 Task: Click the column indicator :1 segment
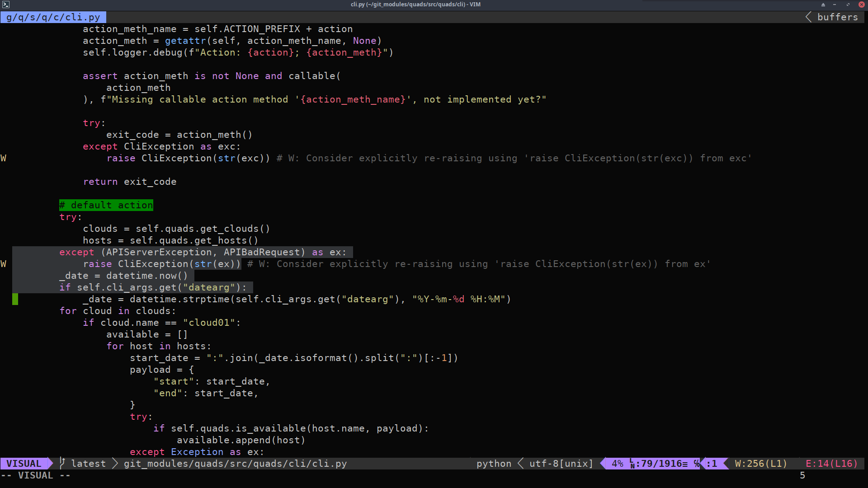click(x=712, y=464)
